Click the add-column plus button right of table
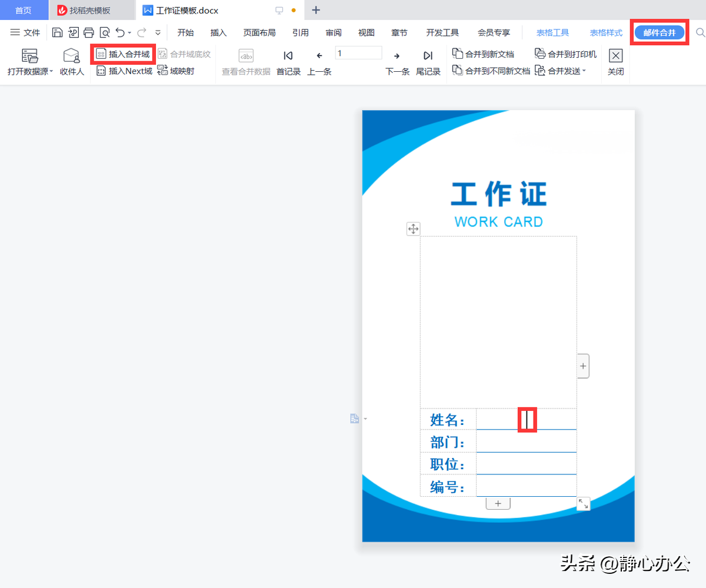 pos(583,366)
